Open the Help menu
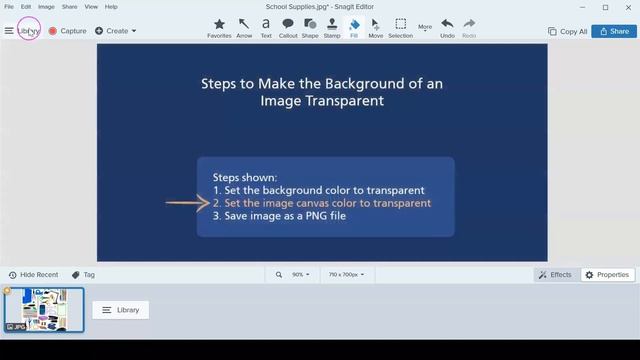This screenshot has width=640, height=360. (x=111, y=7)
